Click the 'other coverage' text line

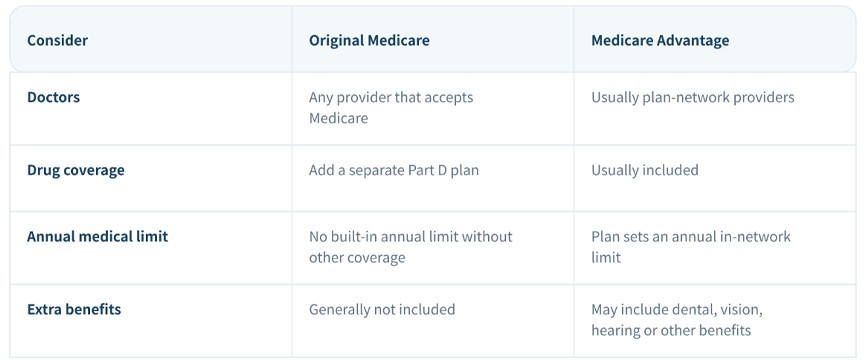[357, 258]
